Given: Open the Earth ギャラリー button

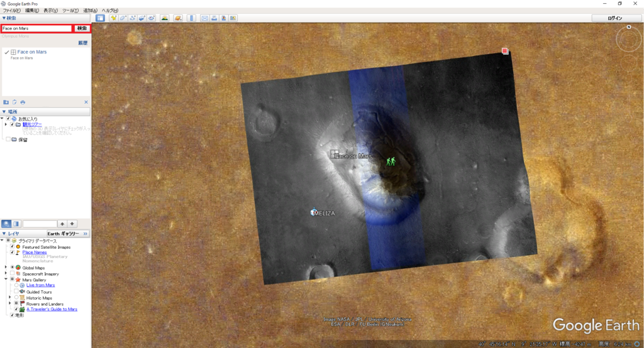Looking at the screenshot, I should 67,234.
